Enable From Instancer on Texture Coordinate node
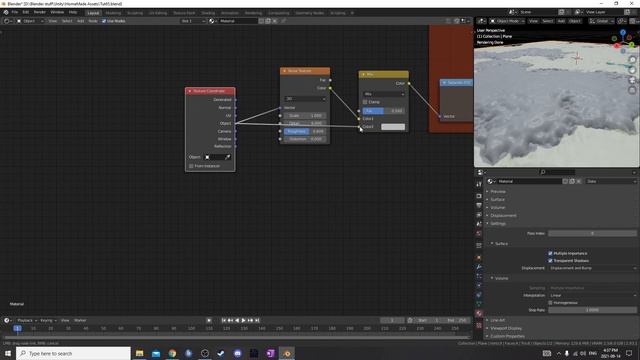Viewport: 640px width, 360px height. (191, 166)
